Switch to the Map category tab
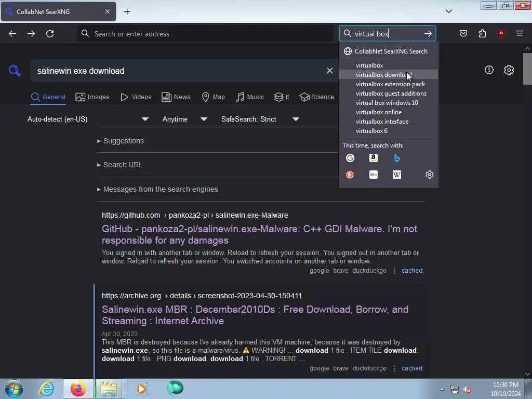The image size is (532, 399). [213, 97]
